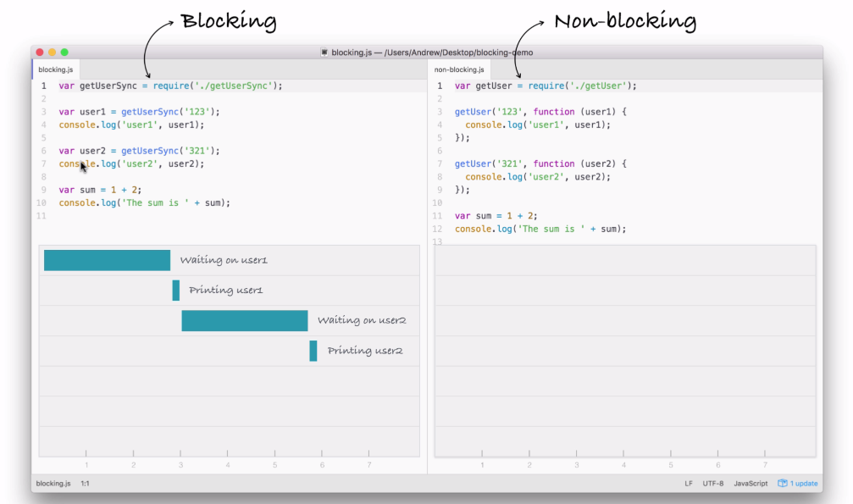Click the 'Waiting on user2' teal bar
This screenshot has height=504, width=853.
244,321
